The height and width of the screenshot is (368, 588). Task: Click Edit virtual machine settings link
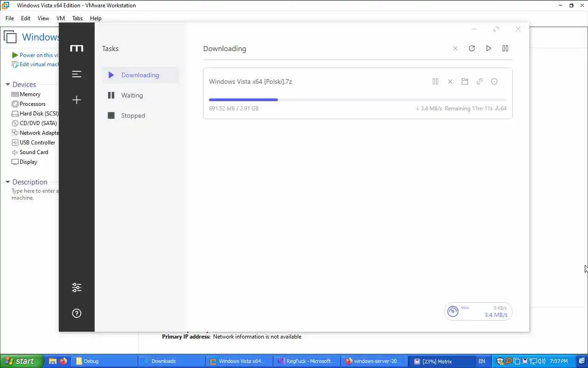[35, 64]
